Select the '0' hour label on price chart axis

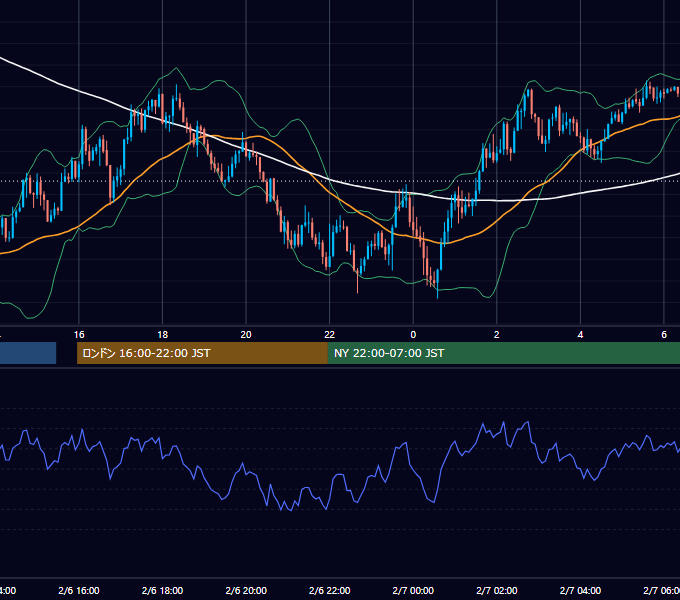(x=413, y=335)
